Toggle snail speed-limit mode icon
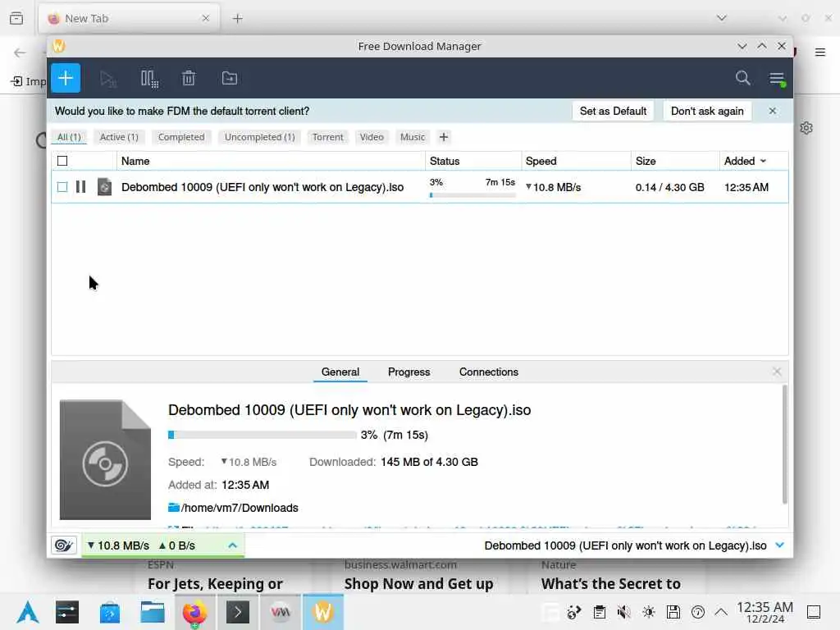This screenshot has height=630, width=840. pos(64,546)
